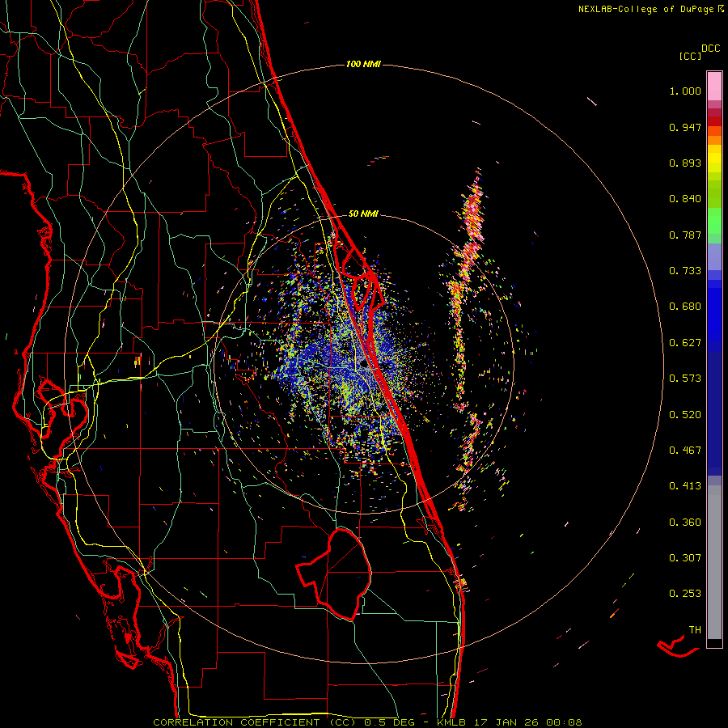Click the 0.520 color scale value
The width and height of the screenshot is (728, 728).
point(685,415)
